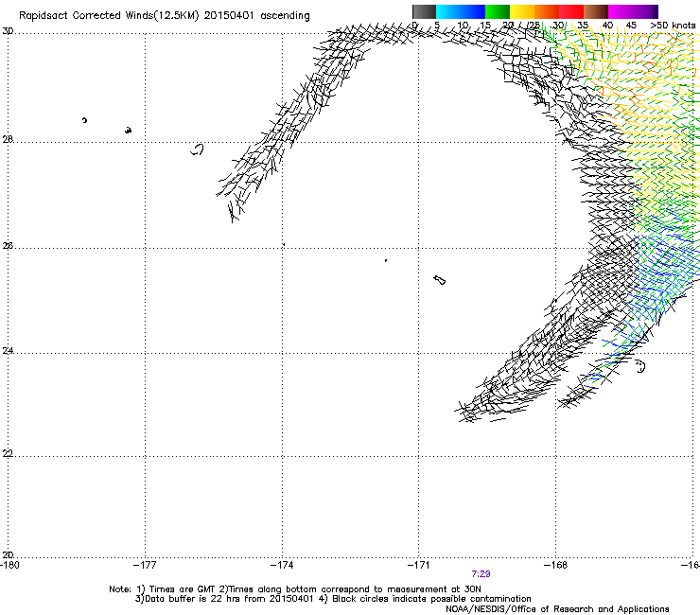700x615 pixels.
Task: Click the title "Rapidscat Corrected Winds(12.5KM) 20150401 ascending"
Action: click(x=165, y=16)
